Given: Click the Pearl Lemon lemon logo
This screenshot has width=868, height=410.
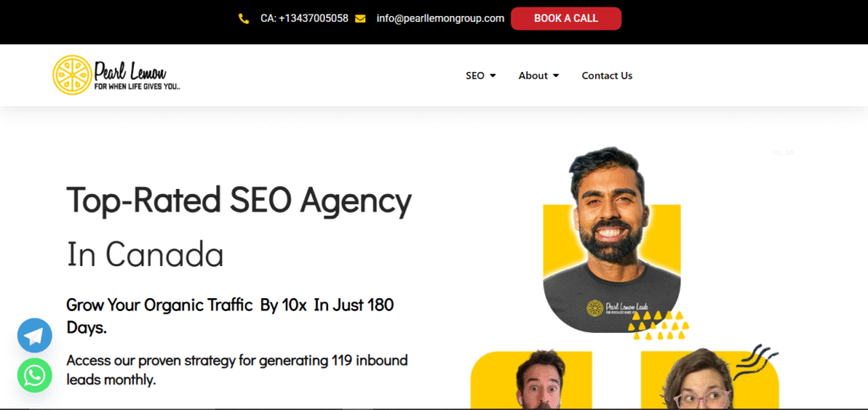Looking at the screenshot, I should (x=72, y=75).
